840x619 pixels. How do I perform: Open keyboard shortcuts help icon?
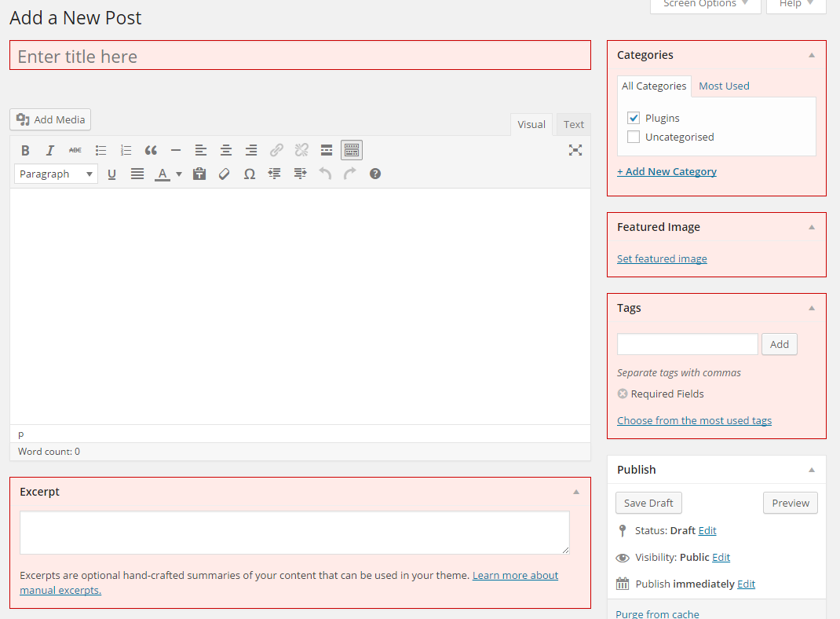(x=375, y=174)
